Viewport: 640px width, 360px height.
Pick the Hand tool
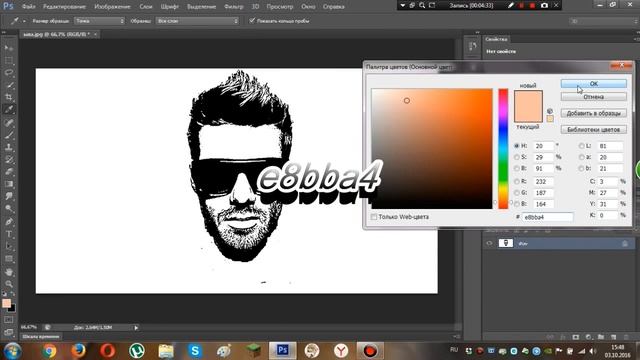click(x=9, y=271)
